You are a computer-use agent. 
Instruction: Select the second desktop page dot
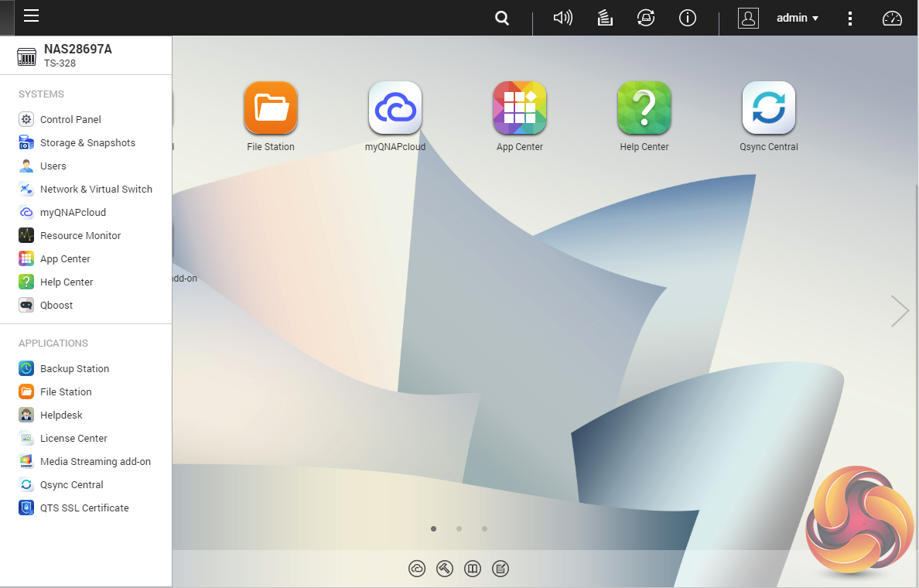coord(459,528)
